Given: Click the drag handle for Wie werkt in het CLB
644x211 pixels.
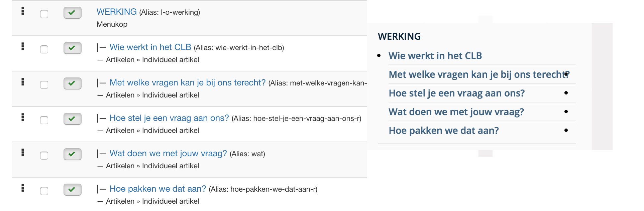Looking at the screenshot, I should click(23, 46).
